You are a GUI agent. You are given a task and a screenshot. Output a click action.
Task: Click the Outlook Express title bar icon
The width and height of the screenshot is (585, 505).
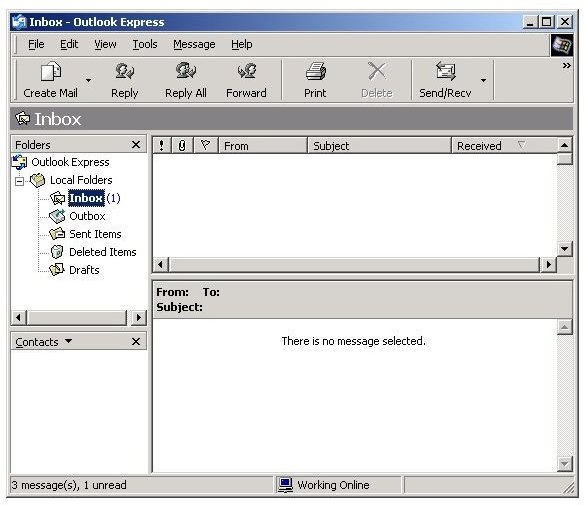[x=19, y=22]
